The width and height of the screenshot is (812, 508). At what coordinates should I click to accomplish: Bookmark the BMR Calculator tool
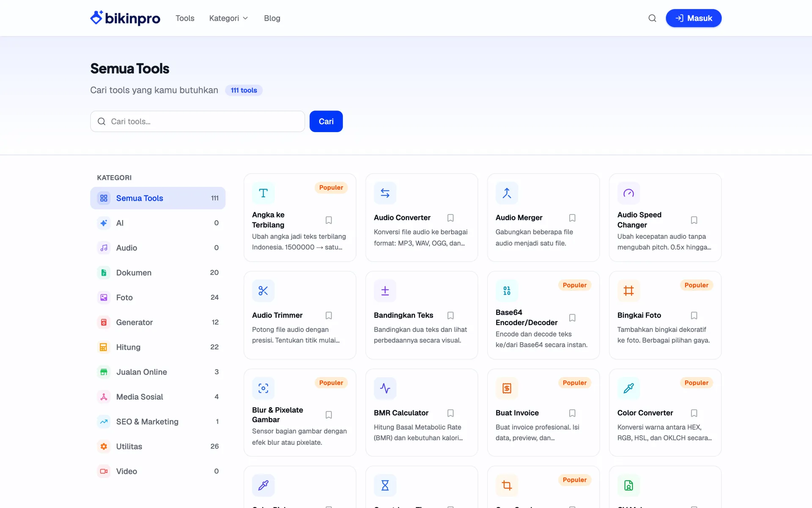(x=450, y=413)
